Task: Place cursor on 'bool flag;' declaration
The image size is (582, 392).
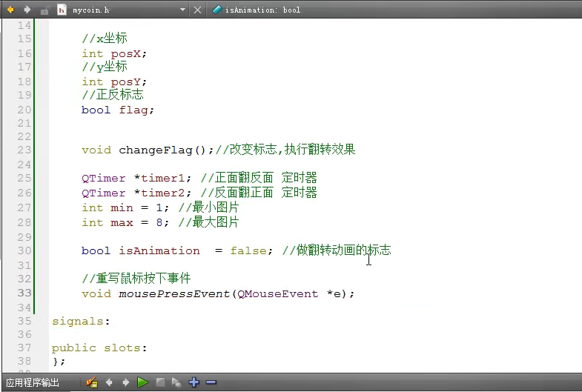Action: 118,110
